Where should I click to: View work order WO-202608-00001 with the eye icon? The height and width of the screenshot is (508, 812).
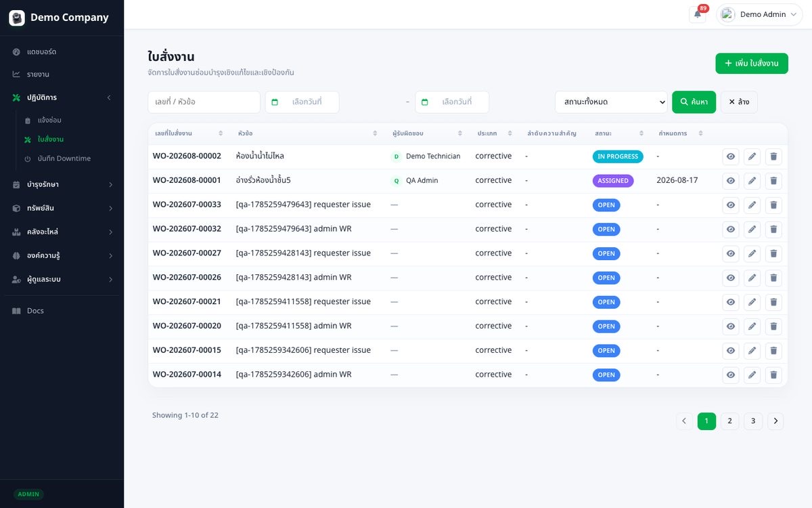click(x=731, y=181)
